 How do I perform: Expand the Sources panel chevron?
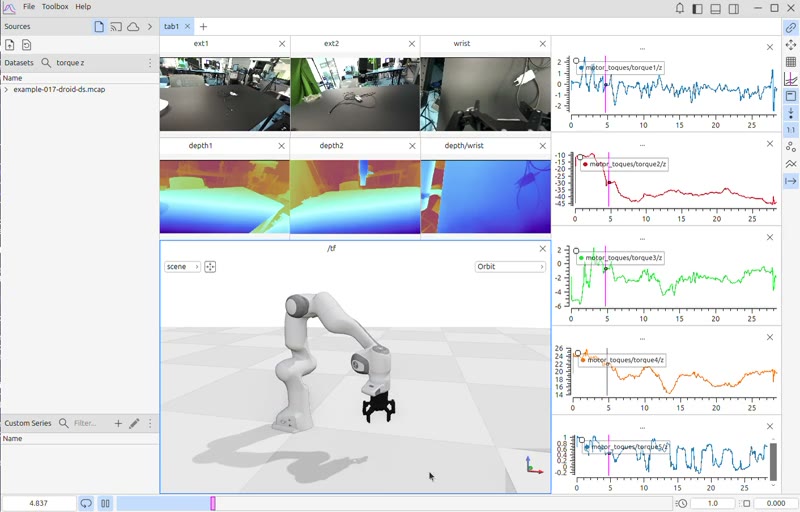(149, 27)
